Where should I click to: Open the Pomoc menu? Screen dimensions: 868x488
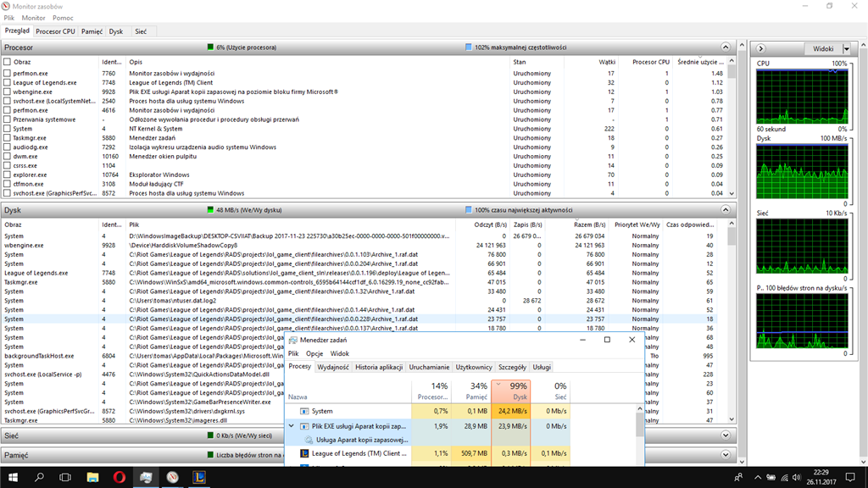63,18
